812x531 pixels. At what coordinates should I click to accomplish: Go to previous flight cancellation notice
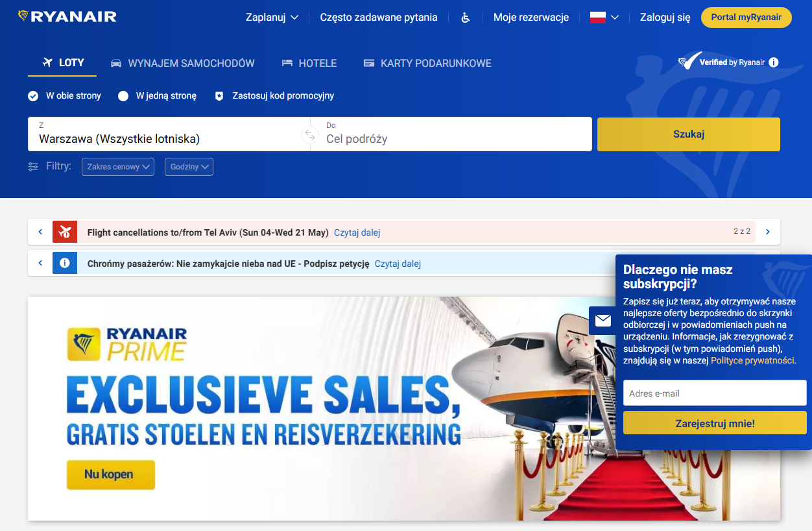(x=40, y=232)
